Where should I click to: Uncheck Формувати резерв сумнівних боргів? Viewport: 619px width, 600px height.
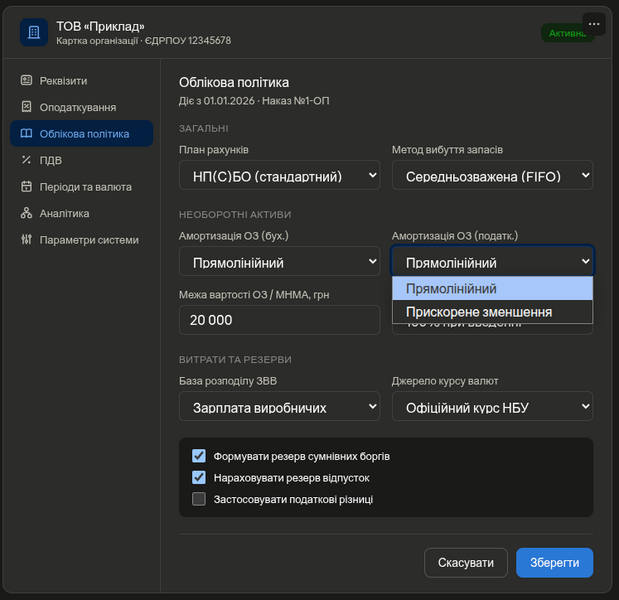(x=199, y=456)
